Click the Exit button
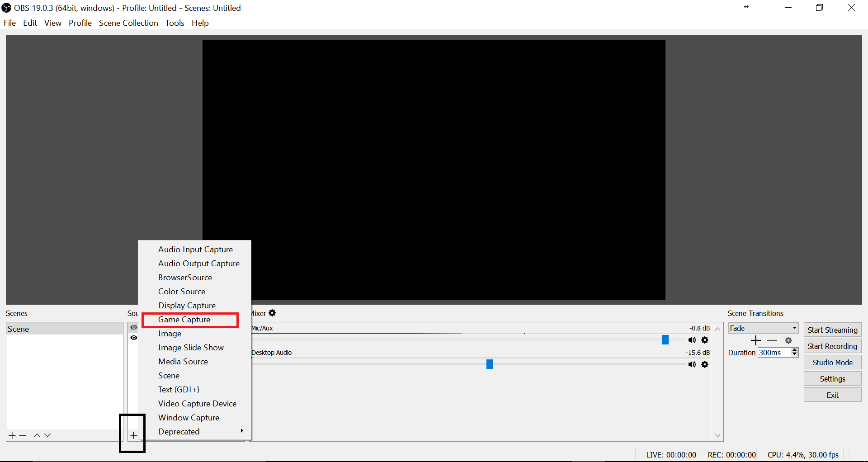The width and height of the screenshot is (868, 462). click(832, 395)
